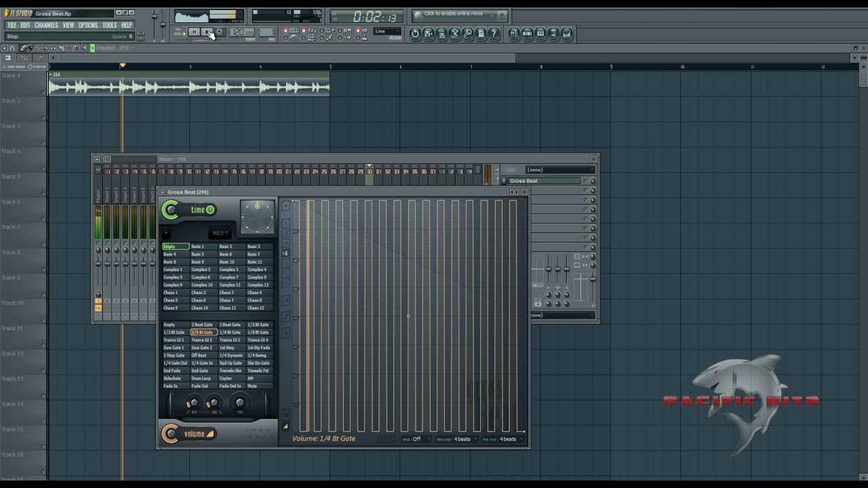868x488 pixels.
Task: Select the Gross Beat effect slot
Action: 545,181
